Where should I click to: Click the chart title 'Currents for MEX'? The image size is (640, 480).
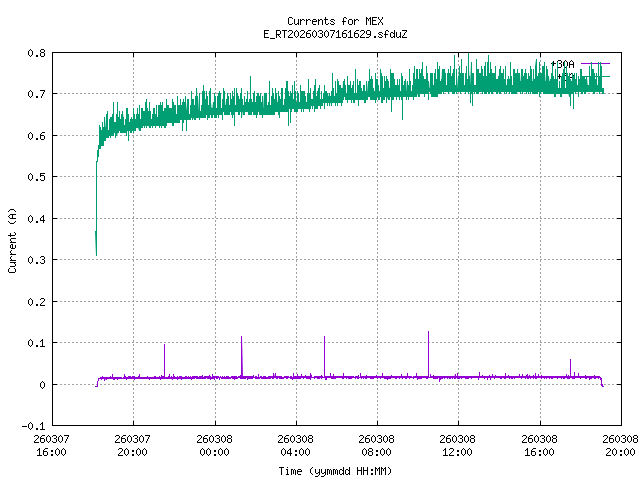point(333,21)
